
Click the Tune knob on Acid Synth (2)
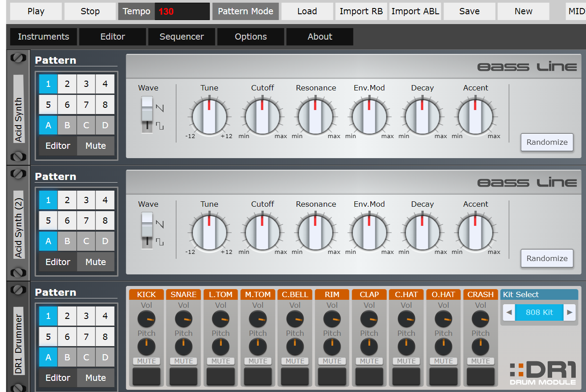tap(209, 232)
